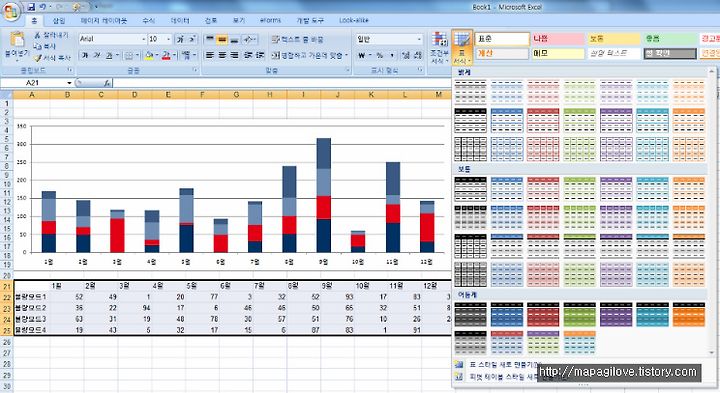Save the workbook from Quick Access toolbar
The height and width of the screenshot is (393, 720).
click(x=31, y=7)
